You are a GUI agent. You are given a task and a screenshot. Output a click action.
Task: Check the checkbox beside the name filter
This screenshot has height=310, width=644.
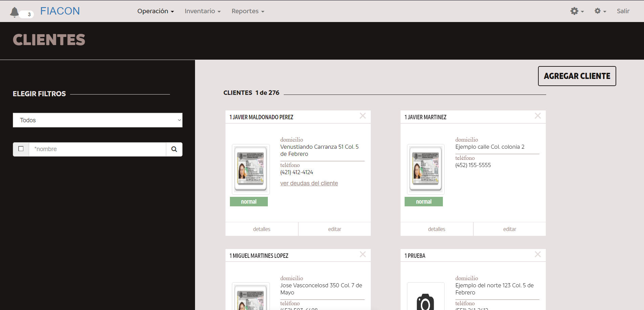tap(21, 149)
